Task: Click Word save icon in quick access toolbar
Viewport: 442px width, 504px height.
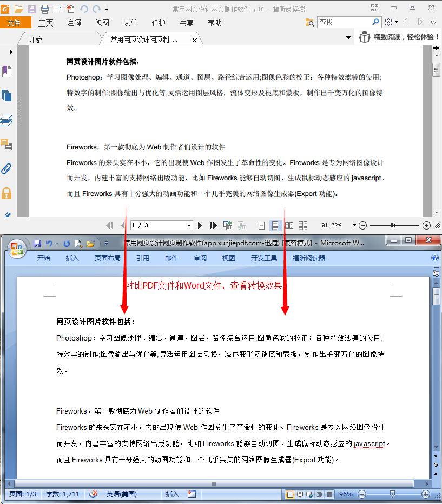Action: point(37,244)
